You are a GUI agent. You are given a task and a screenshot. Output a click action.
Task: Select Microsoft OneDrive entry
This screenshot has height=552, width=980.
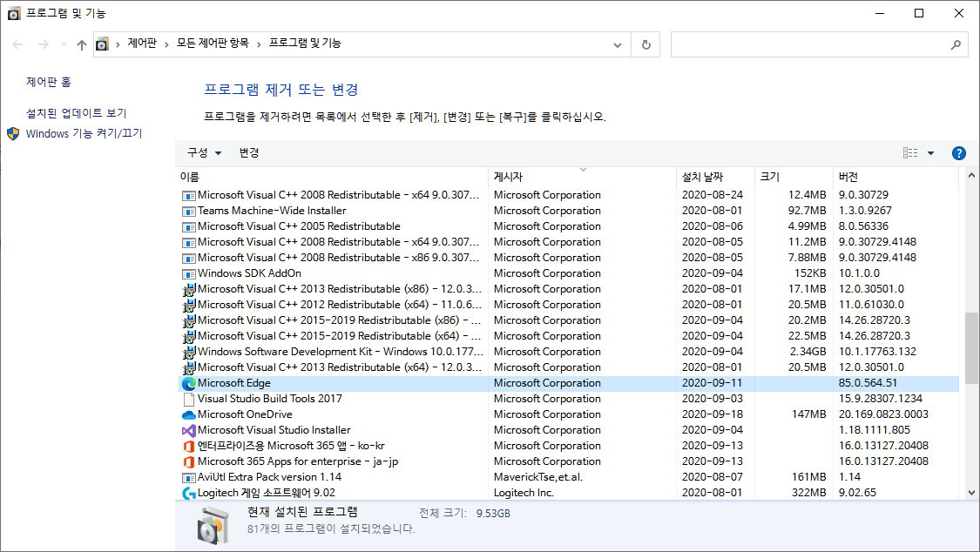[245, 414]
